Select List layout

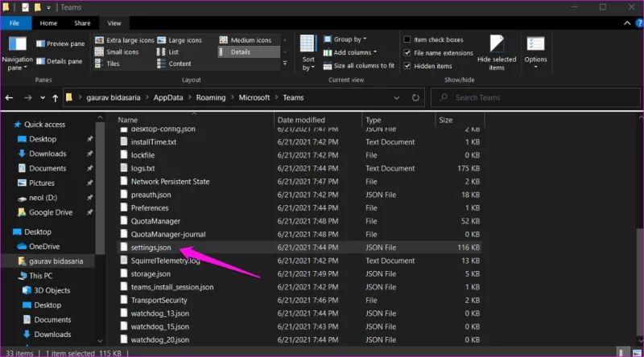coord(168,51)
